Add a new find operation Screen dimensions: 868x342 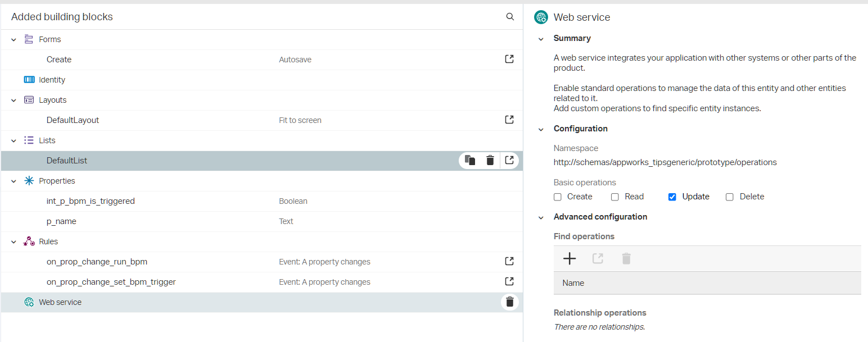569,258
